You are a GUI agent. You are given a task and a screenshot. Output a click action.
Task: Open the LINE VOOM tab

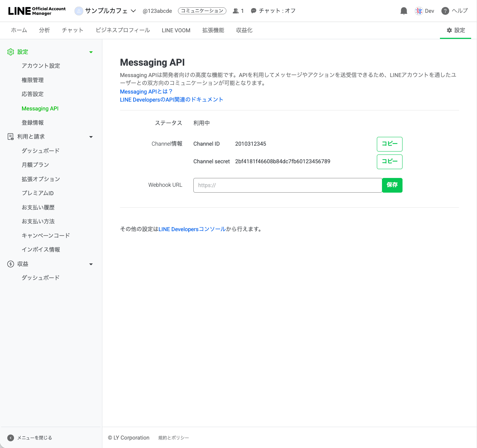click(176, 30)
